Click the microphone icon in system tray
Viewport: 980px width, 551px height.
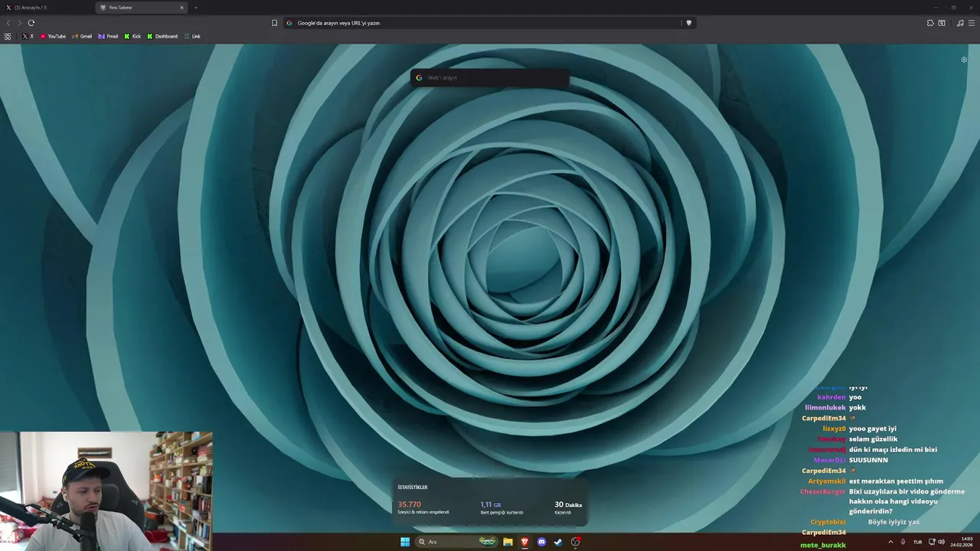pyautogui.click(x=903, y=542)
